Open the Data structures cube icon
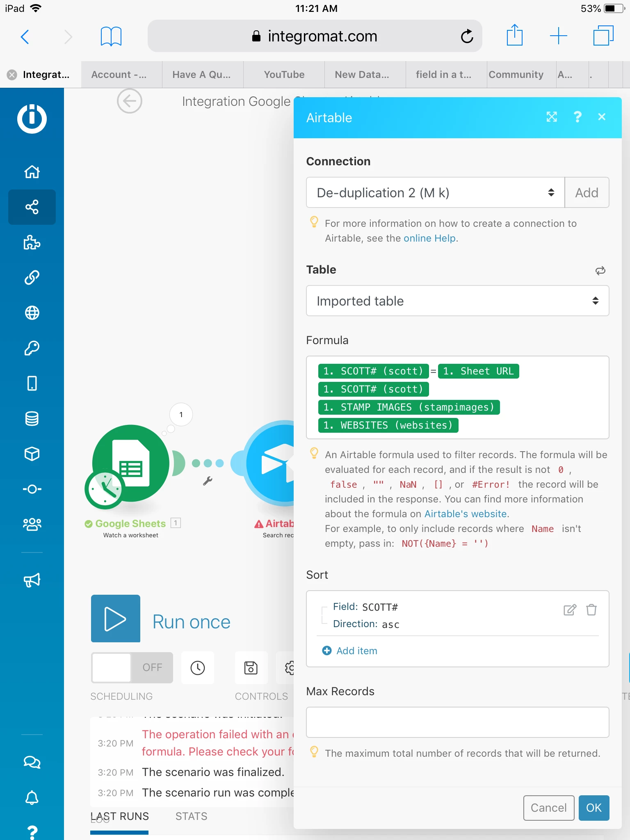This screenshot has height=840, width=630. pos(32,454)
